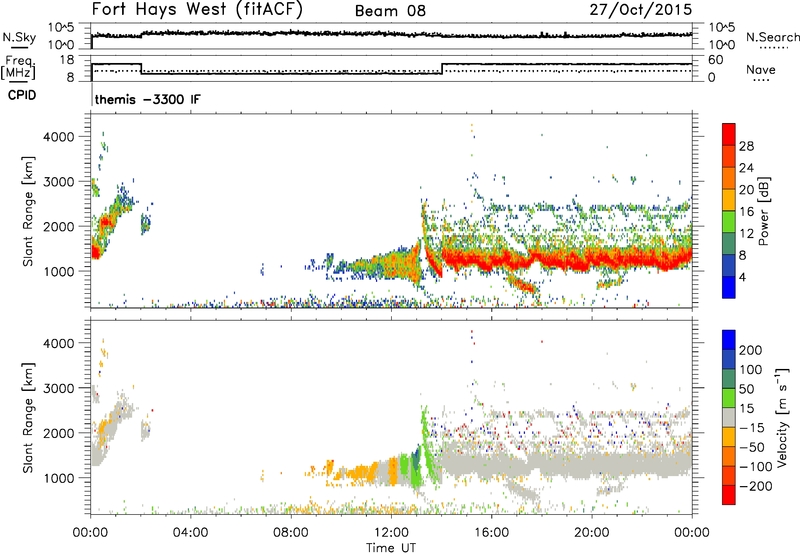Viewport: 800px width, 554px height.
Task: Click the 'CPID' label
Action: (22, 95)
